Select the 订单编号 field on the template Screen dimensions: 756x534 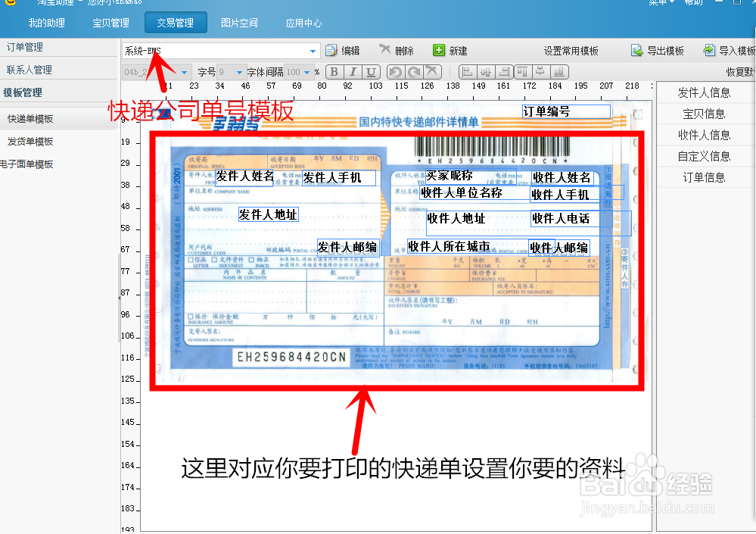[567, 111]
